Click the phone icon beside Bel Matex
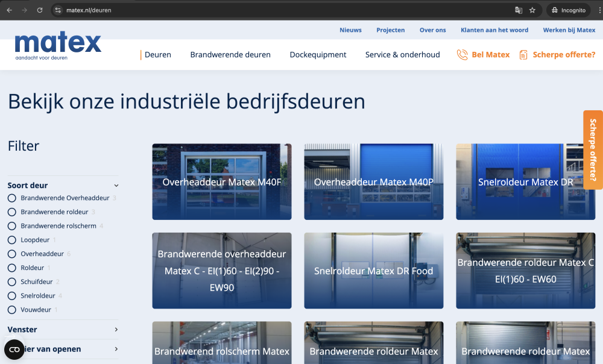 (462, 55)
